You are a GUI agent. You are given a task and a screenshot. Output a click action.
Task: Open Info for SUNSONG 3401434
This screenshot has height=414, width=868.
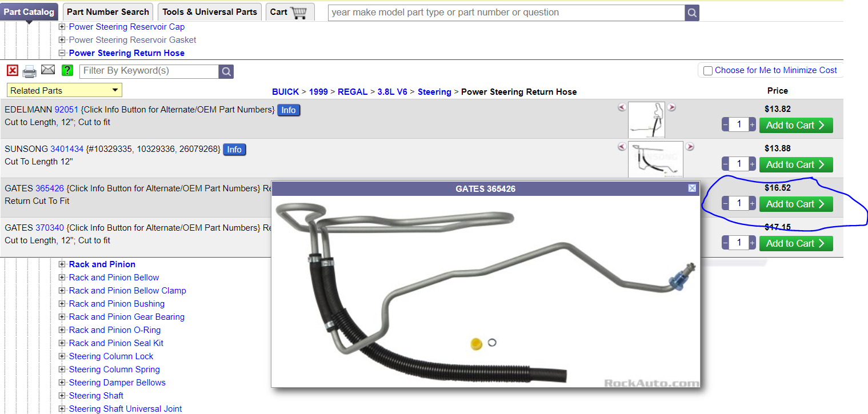coord(234,150)
